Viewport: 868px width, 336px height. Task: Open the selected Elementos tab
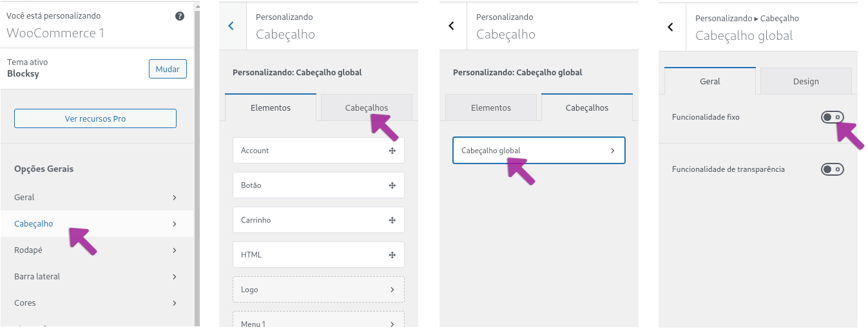coord(271,107)
